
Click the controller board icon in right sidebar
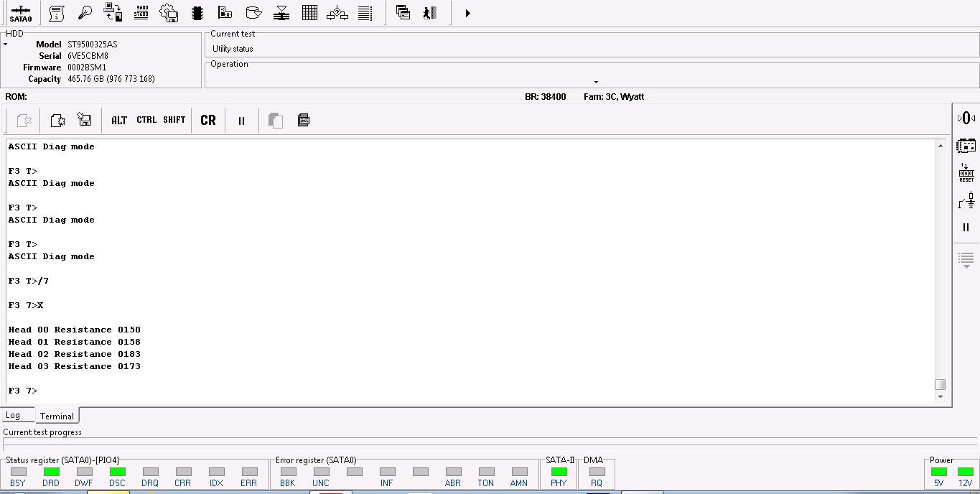[x=966, y=146]
